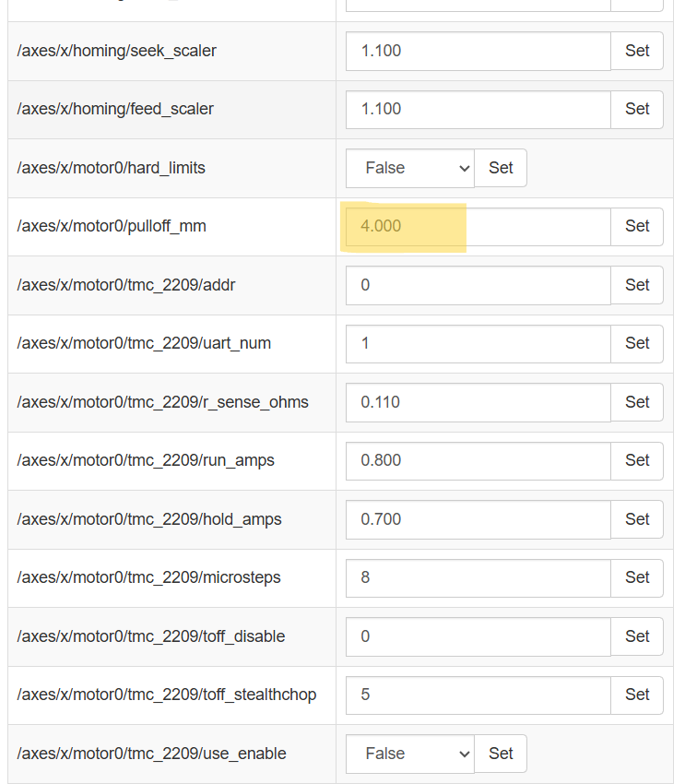The height and width of the screenshot is (784, 685).
Task: Select the uart_num input box
Action: 478,343
